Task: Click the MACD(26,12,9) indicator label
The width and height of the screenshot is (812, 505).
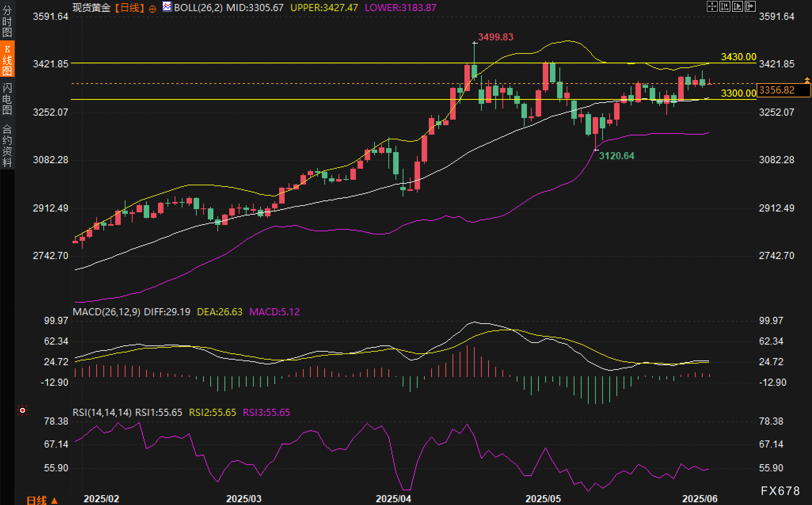Action: click(x=106, y=312)
